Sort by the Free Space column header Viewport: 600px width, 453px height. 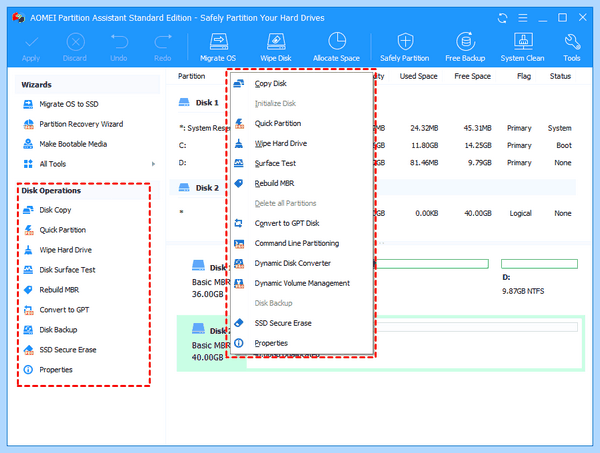pyautogui.click(x=473, y=76)
